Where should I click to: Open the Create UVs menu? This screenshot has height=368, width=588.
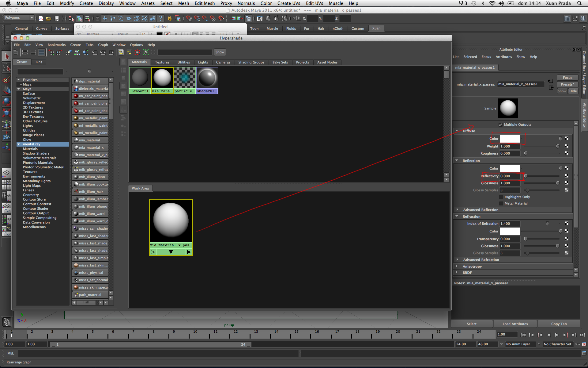(x=288, y=3)
